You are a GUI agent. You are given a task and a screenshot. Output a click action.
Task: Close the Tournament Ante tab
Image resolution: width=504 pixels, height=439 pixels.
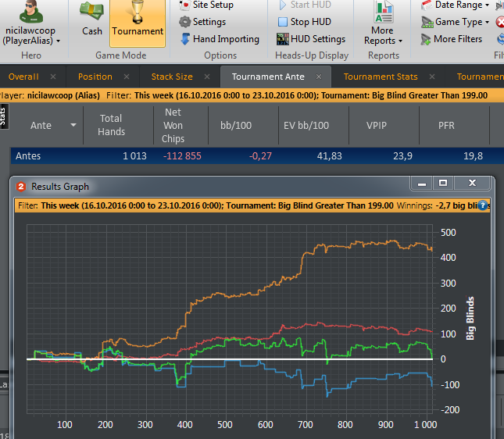point(320,77)
